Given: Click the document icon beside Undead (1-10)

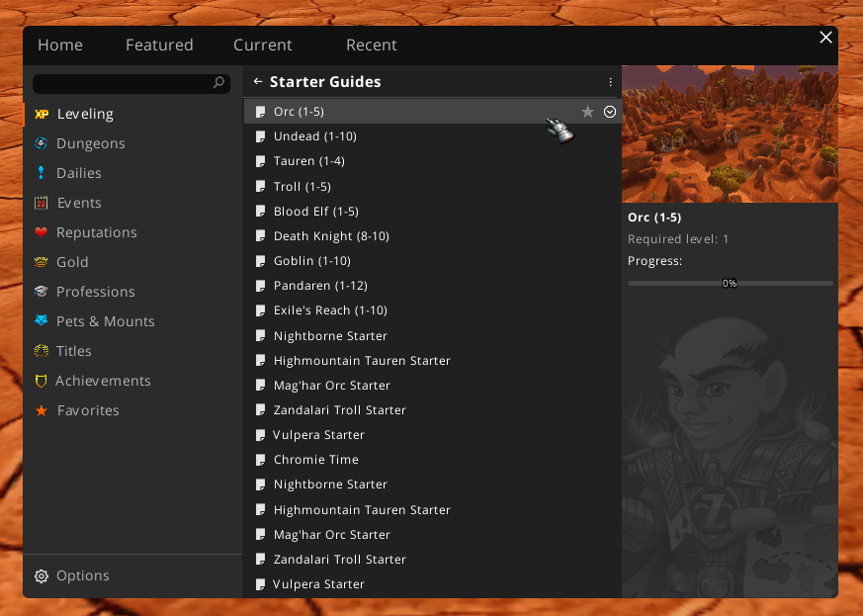Looking at the screenshot, I should (261, 136).
